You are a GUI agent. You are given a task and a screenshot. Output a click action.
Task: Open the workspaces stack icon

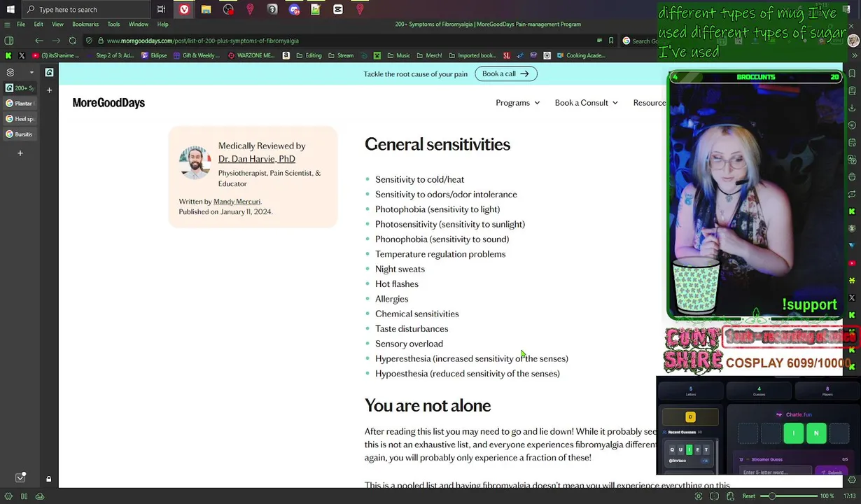click(10, 72)
